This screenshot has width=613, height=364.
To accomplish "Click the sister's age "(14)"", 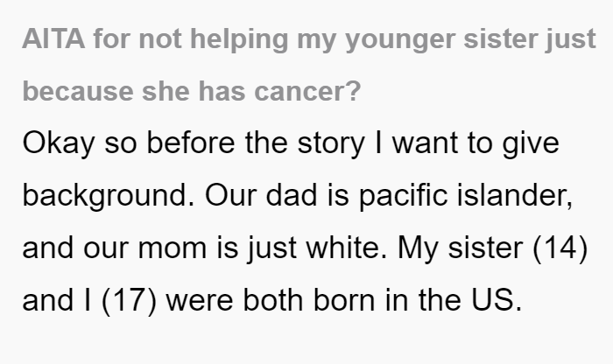I will 560,248.
